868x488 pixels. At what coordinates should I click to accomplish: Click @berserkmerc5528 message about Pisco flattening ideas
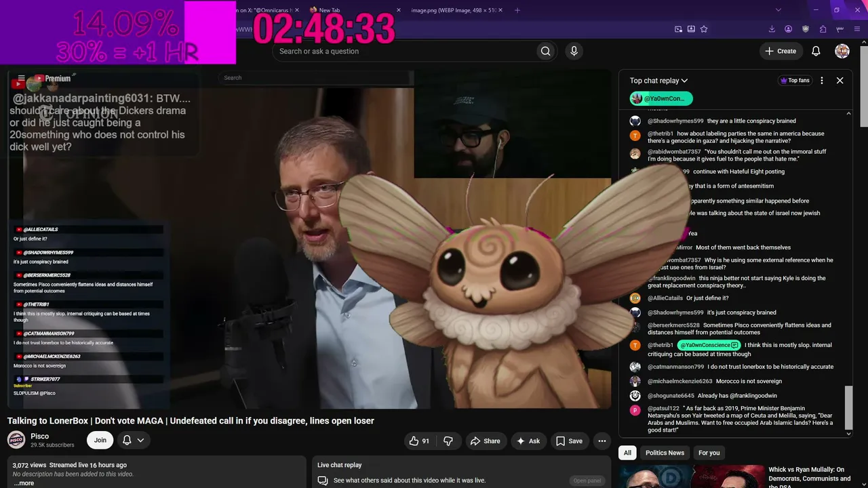(739, 329)
